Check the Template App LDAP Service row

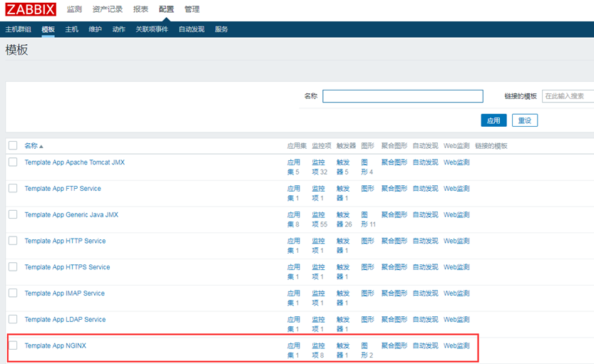[13, 319]
